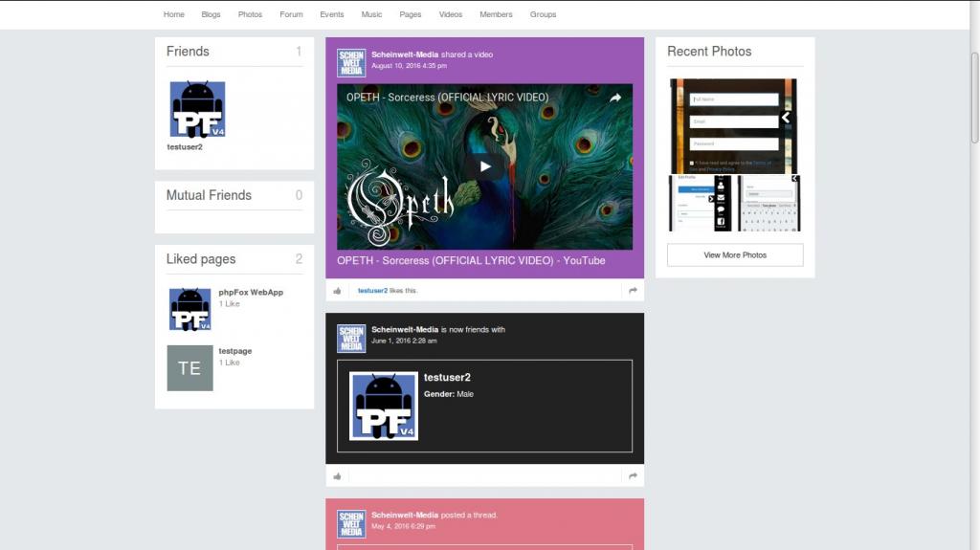Like the shared video post
The width and height of the screenshot is (980, 550).
pos(337,291)
